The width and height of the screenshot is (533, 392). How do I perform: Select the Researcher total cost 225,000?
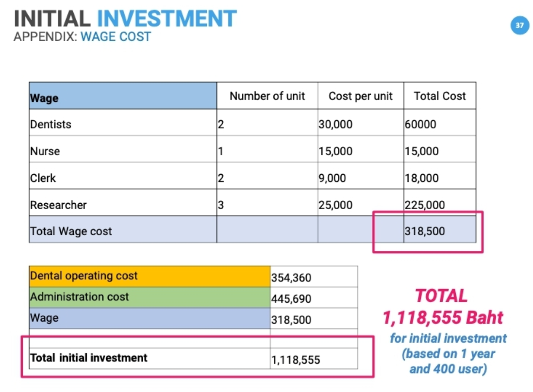(424, 205)
